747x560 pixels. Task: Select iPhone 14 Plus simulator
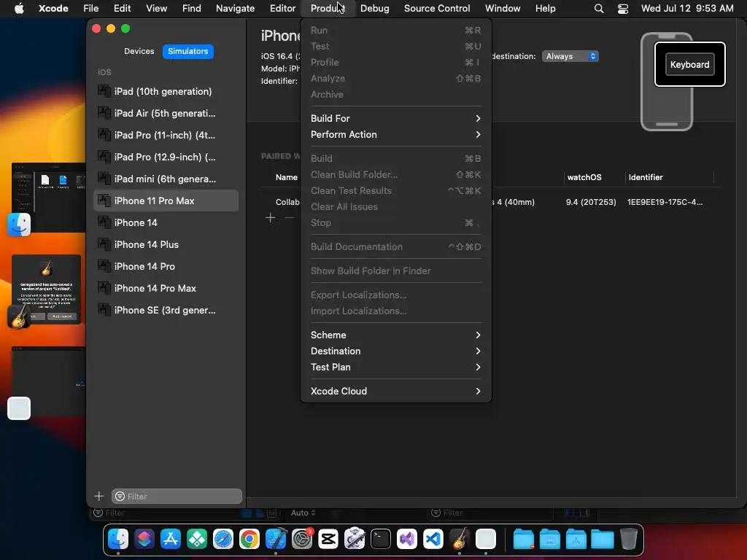166,245
